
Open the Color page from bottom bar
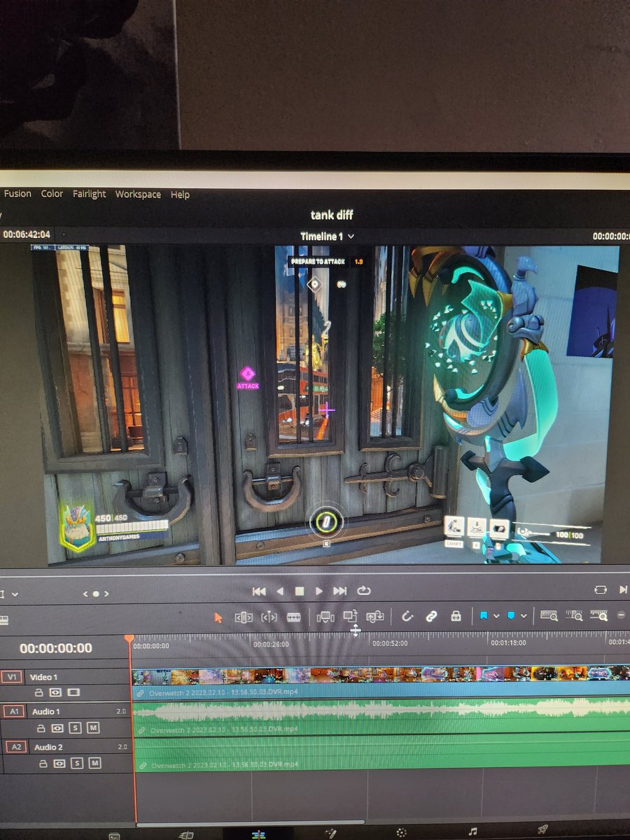point(401,833)
